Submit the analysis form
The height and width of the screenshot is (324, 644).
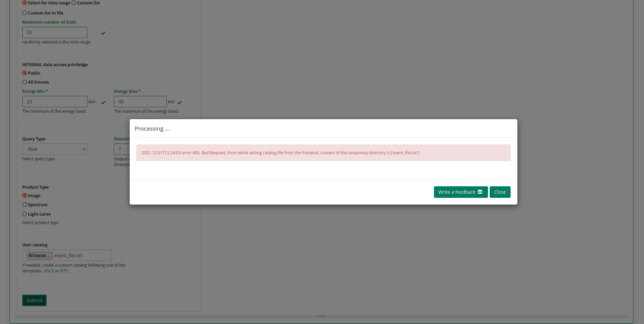click(x=34, y=300)
